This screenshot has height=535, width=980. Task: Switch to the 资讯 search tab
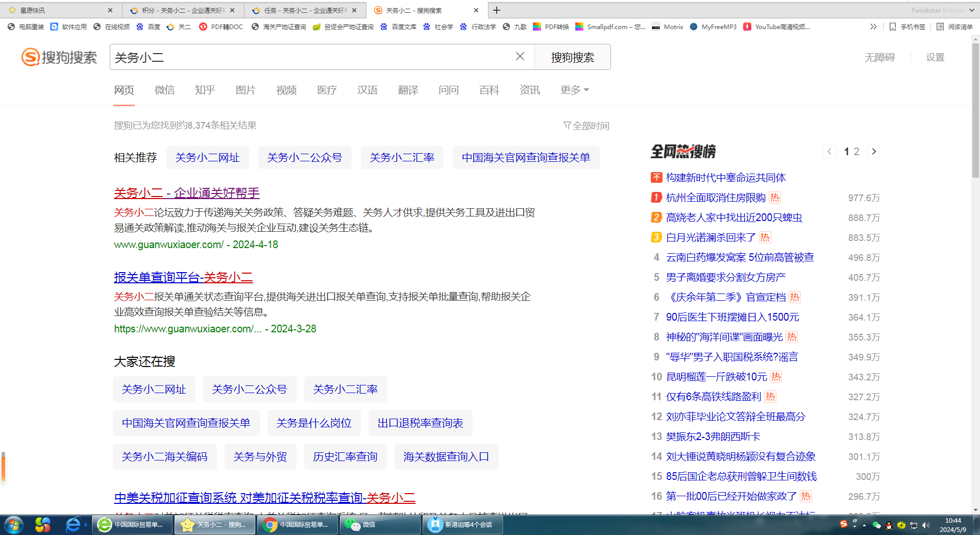tap(530, 90)
